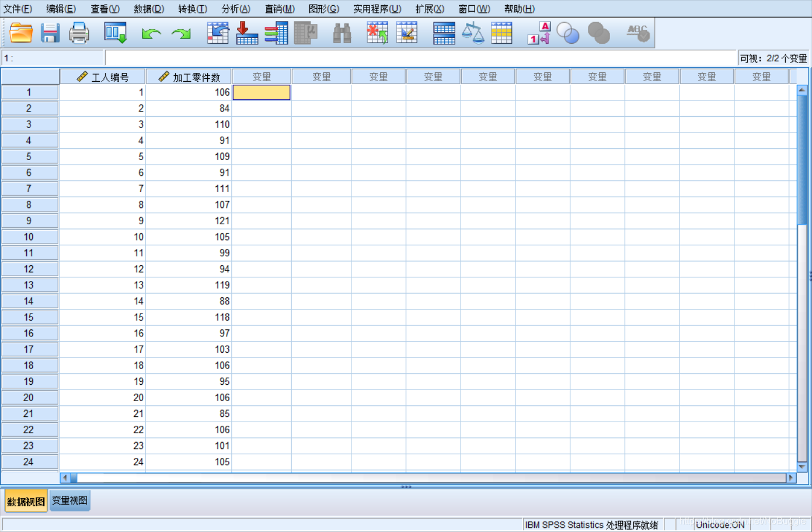This screenshot has width=812, height=532.
Task: Open a data document with folder icon
Action: click(21, 33)
